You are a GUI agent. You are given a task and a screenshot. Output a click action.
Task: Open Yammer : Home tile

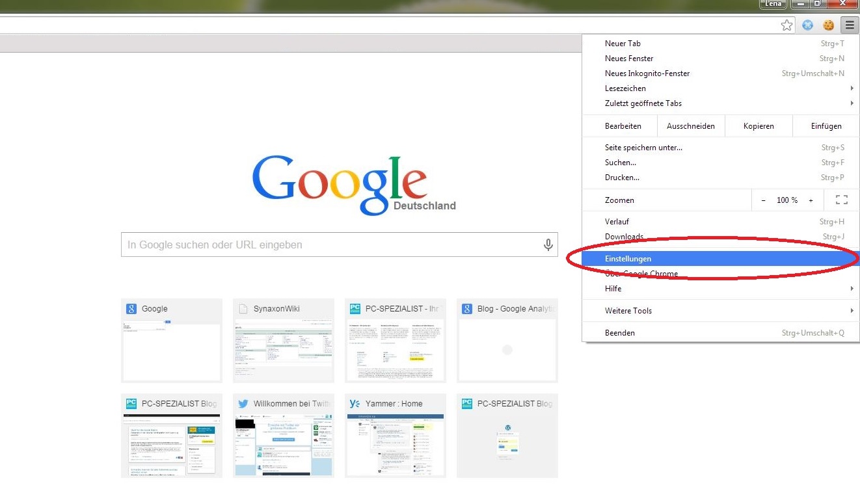[x=396, y=436]
